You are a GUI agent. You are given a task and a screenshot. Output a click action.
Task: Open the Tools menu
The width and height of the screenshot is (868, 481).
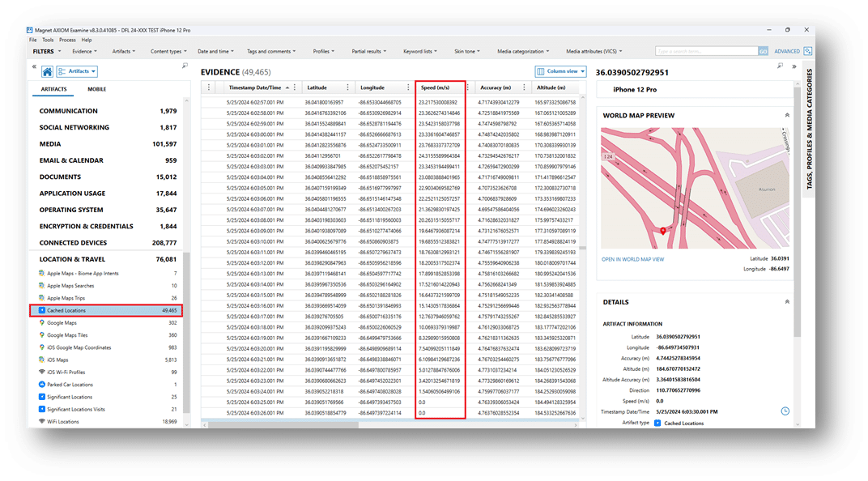click(x=47, y=39)
